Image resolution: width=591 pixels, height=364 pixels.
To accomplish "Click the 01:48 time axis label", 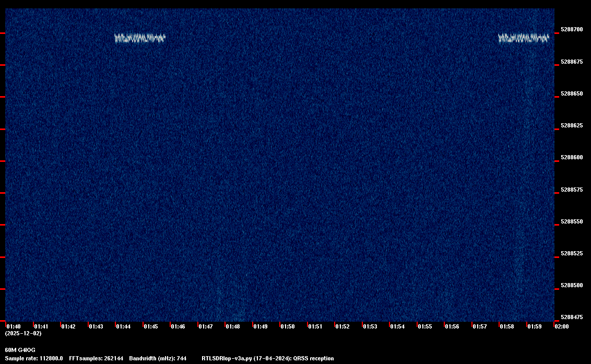I will [232, 326].
